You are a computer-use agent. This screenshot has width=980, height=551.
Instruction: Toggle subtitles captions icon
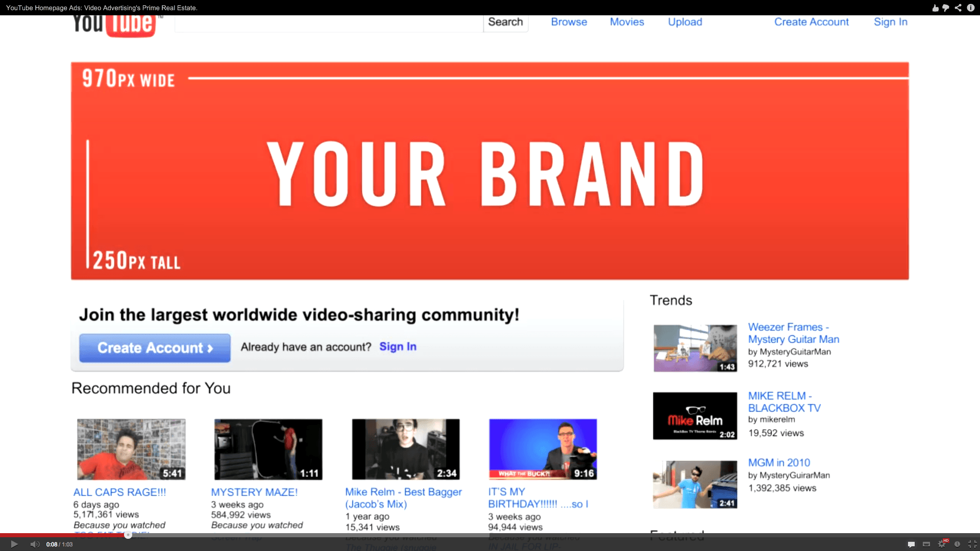(x=926, y=544)
